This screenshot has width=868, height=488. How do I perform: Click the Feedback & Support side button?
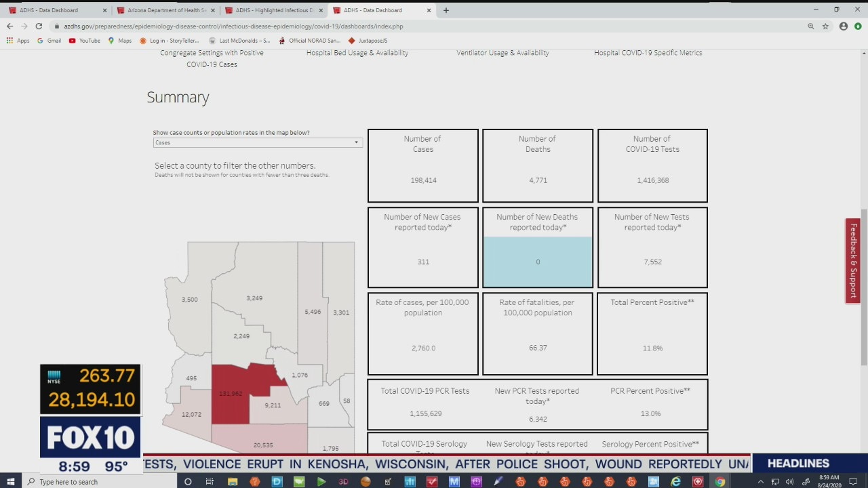pos(852,260)
